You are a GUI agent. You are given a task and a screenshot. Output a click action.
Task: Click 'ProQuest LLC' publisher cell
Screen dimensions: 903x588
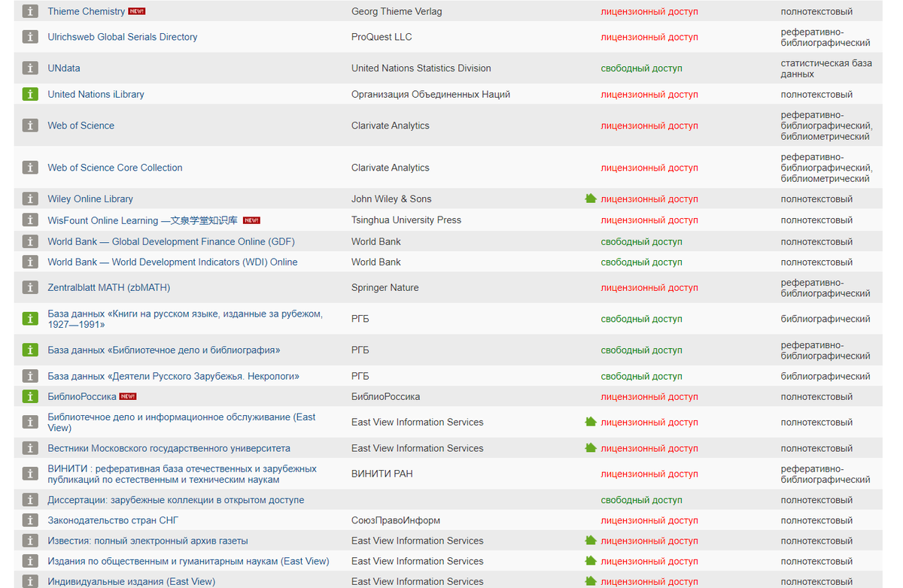tap(382, 37)
